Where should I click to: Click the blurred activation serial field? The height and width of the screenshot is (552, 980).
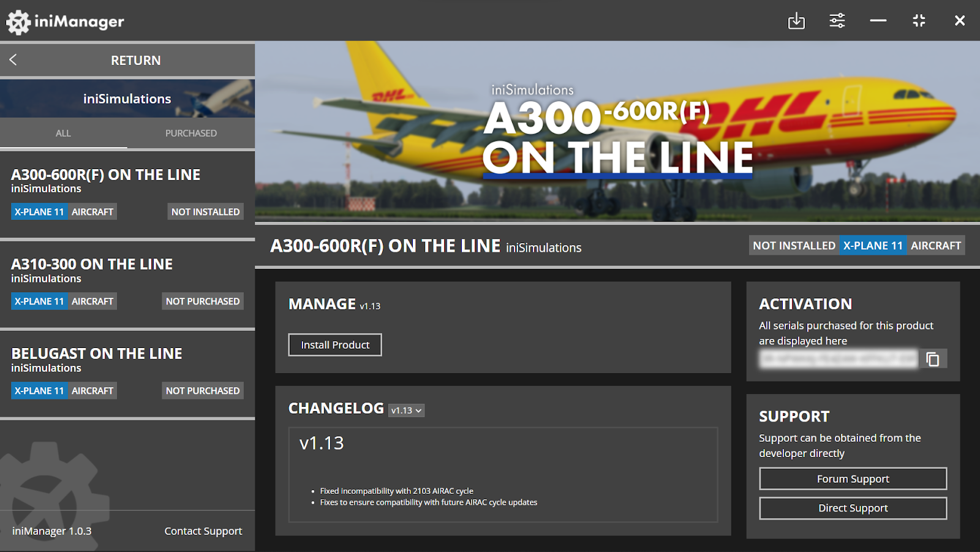839,359
